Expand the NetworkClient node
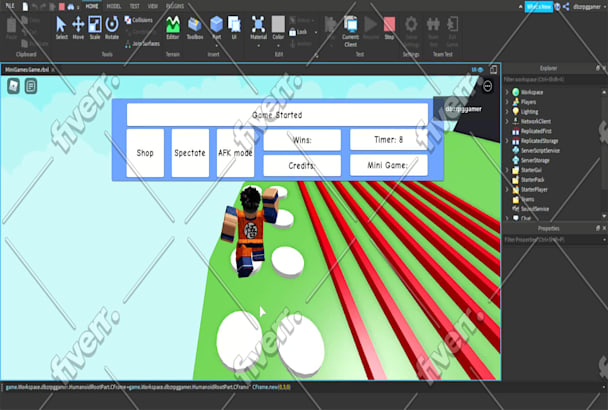 [507, 121]
